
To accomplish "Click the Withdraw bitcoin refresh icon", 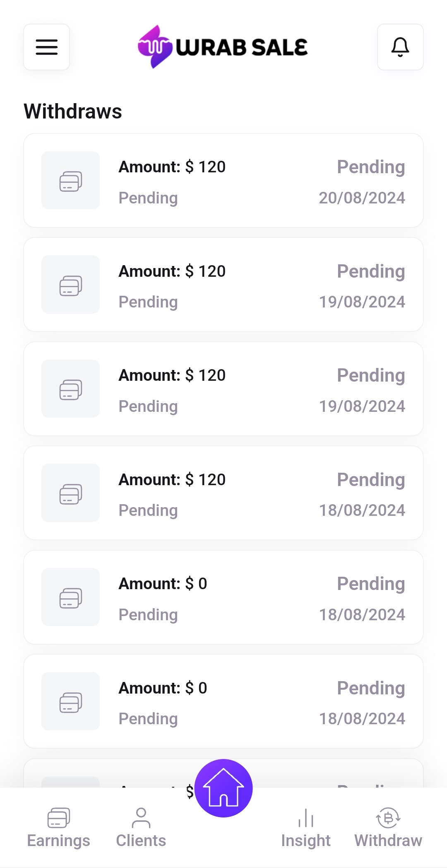I will pyautogui.click(x=388, y=818).
